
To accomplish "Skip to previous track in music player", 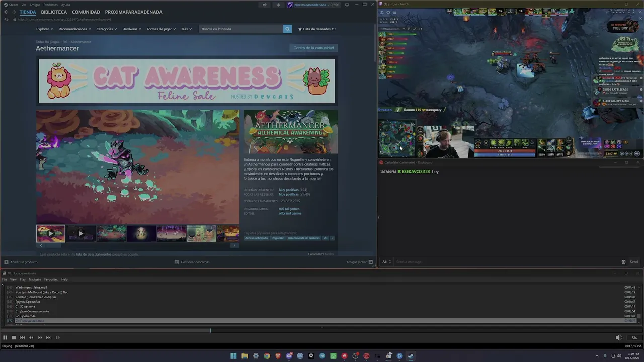I will (x=22, y=338).
